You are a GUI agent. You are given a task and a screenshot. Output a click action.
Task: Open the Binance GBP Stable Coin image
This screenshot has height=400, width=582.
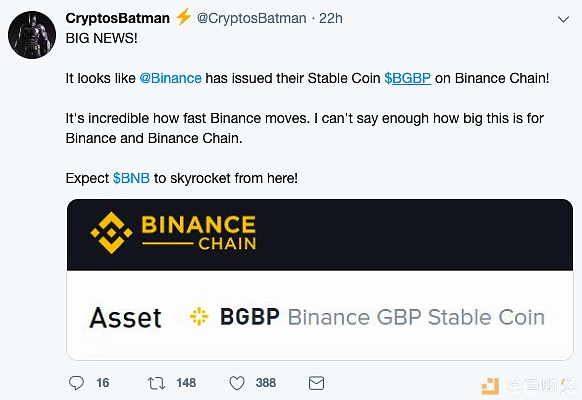pos(320,280)
